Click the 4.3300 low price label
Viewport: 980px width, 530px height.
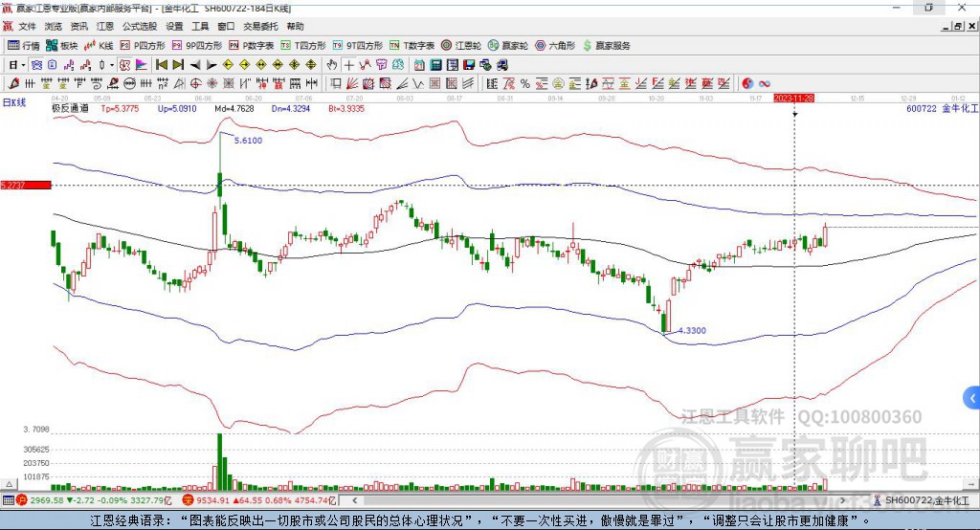tap(692, 331)
